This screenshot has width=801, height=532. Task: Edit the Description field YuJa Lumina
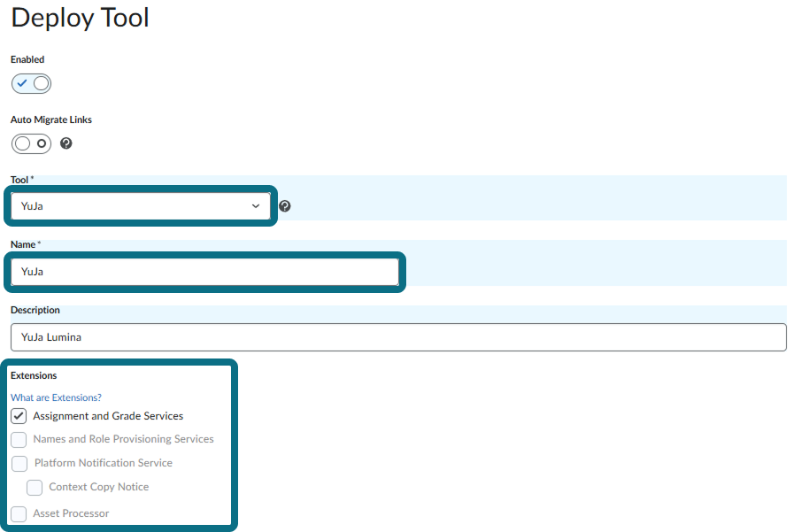pos(398,337)
